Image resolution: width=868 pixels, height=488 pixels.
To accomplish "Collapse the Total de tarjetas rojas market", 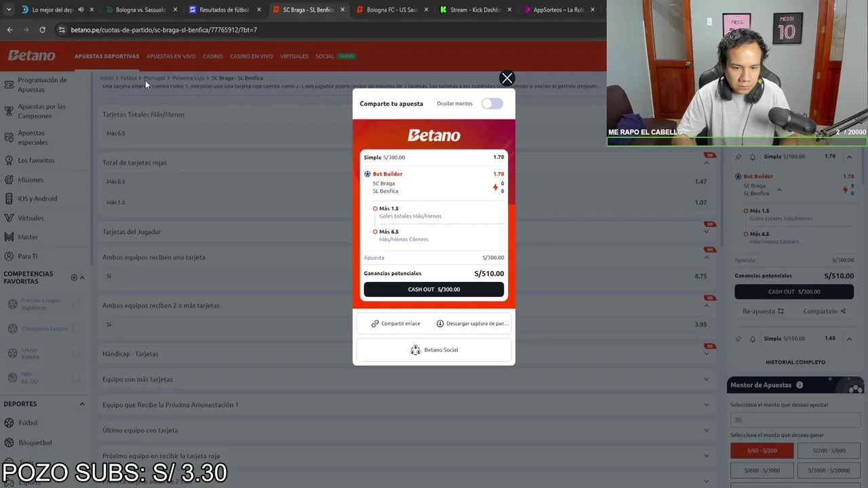I will (x=707, y=163).
